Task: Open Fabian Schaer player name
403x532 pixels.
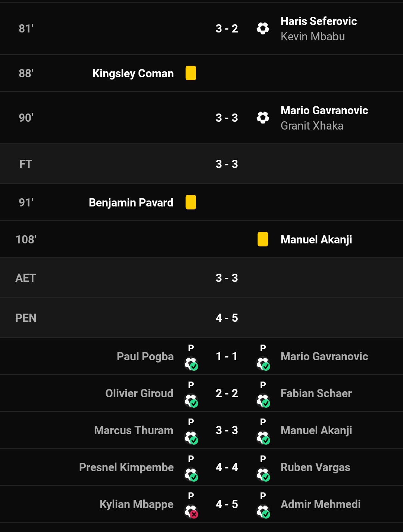Action: [316, 393]
